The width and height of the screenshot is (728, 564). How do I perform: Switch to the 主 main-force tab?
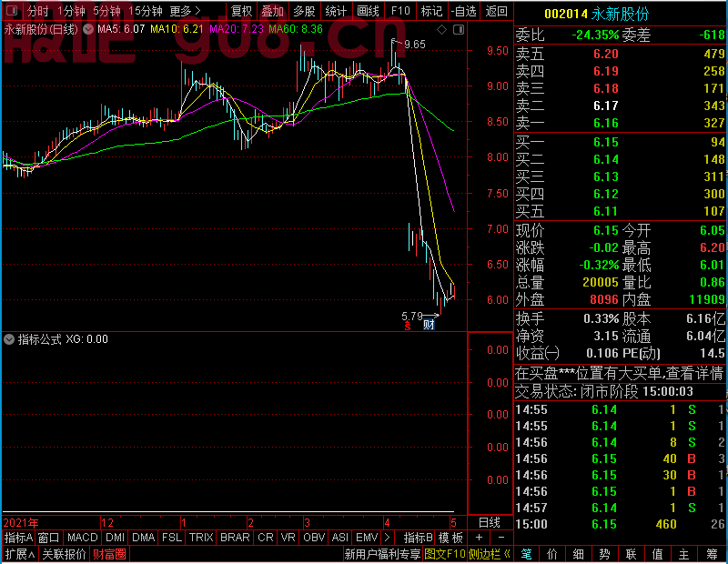point(684,554)
